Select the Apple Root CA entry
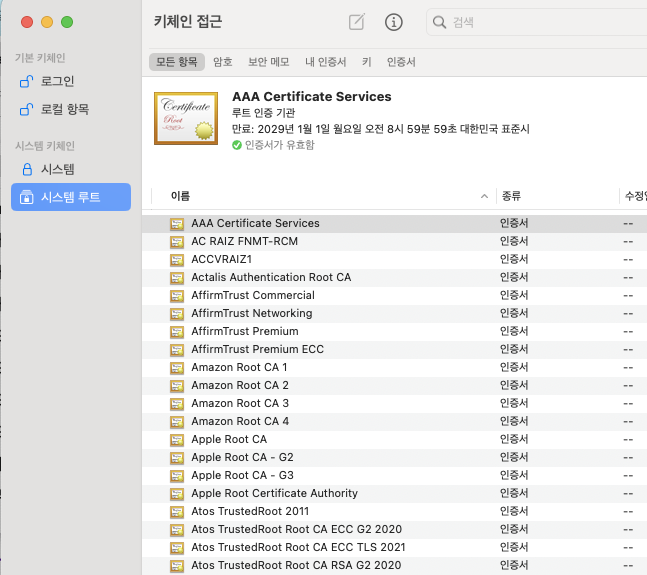647x575 pixels. point(229,439)
